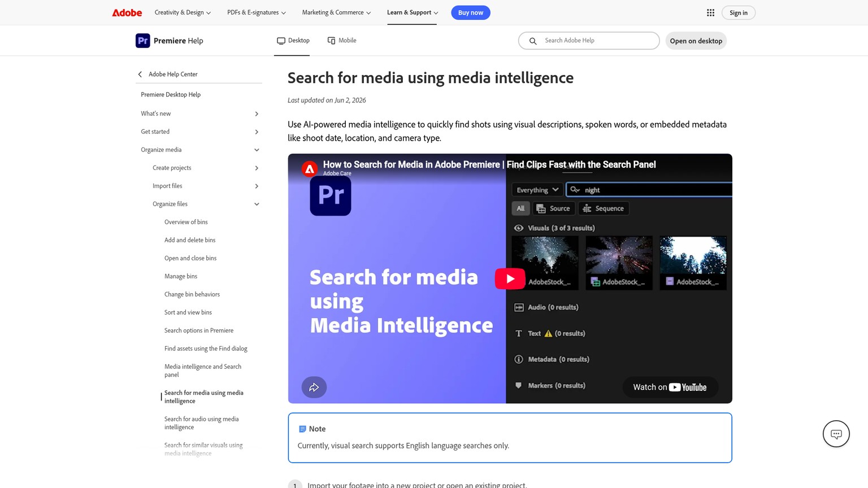Click the video title link

pos(489,164)
